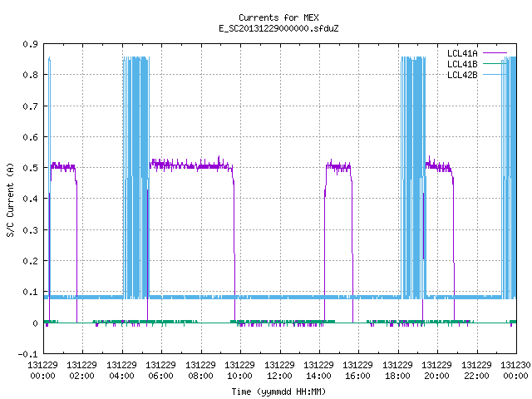Image resolution: width=532 pixels, height=399 pixels.
Task: Click the purple LCL41A legend line sample
Action: click(495, 53)
